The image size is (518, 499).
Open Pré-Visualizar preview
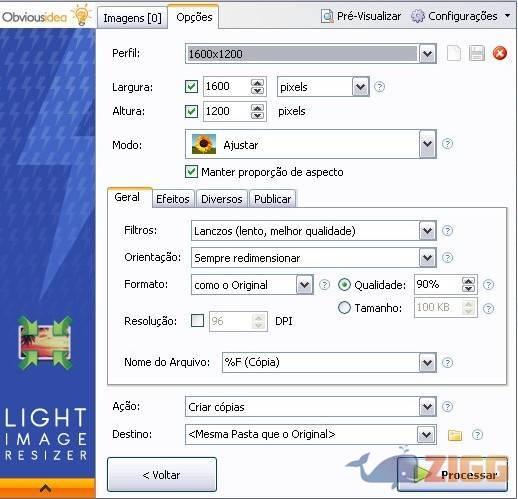[361, 16]
